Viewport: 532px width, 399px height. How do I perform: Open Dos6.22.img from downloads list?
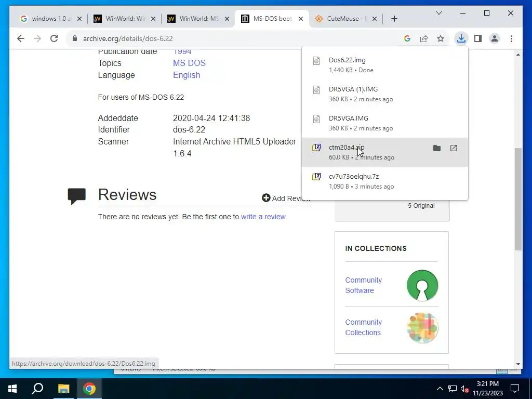click(385, 65)
